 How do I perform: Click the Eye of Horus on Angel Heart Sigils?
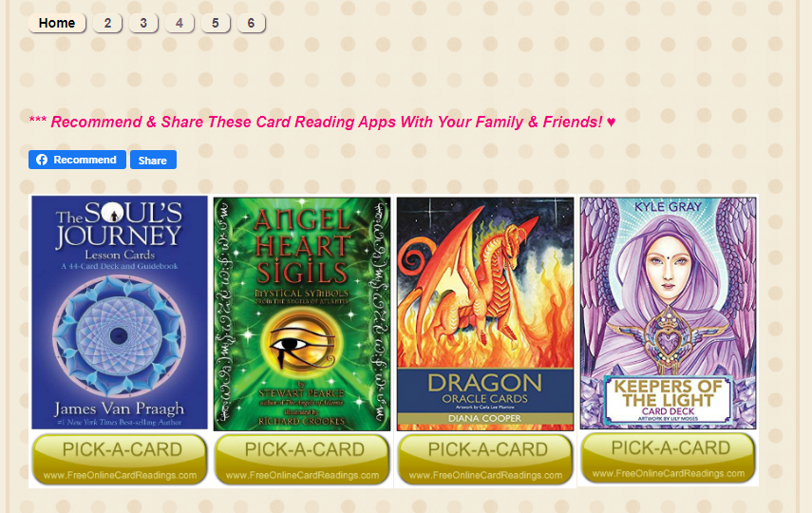click(302, 345)
